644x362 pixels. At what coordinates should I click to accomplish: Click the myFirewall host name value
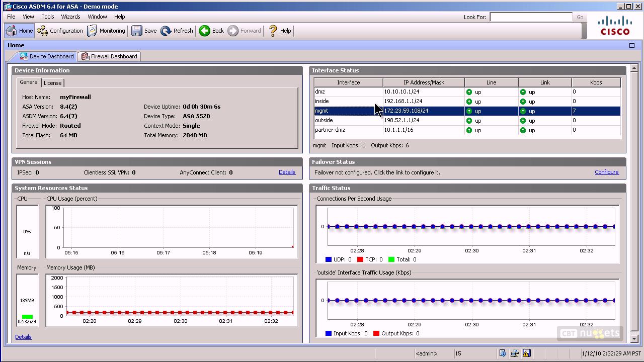point(75,97)
